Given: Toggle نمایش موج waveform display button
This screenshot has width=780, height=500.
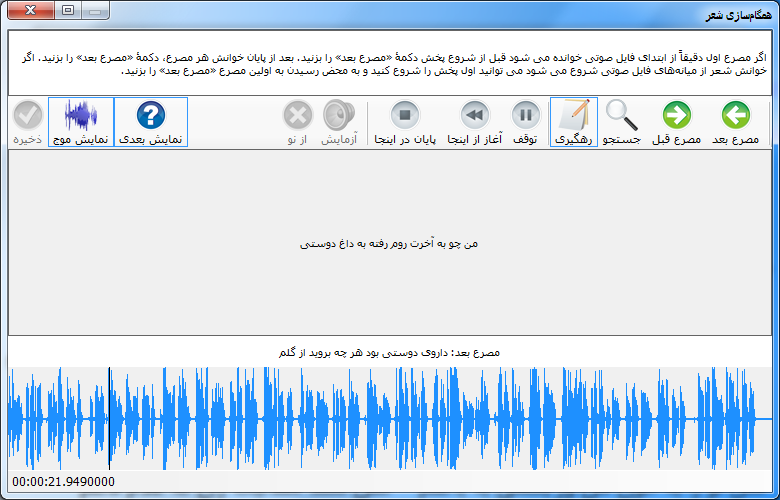Looking at the screenshot, I should point(81,122).
